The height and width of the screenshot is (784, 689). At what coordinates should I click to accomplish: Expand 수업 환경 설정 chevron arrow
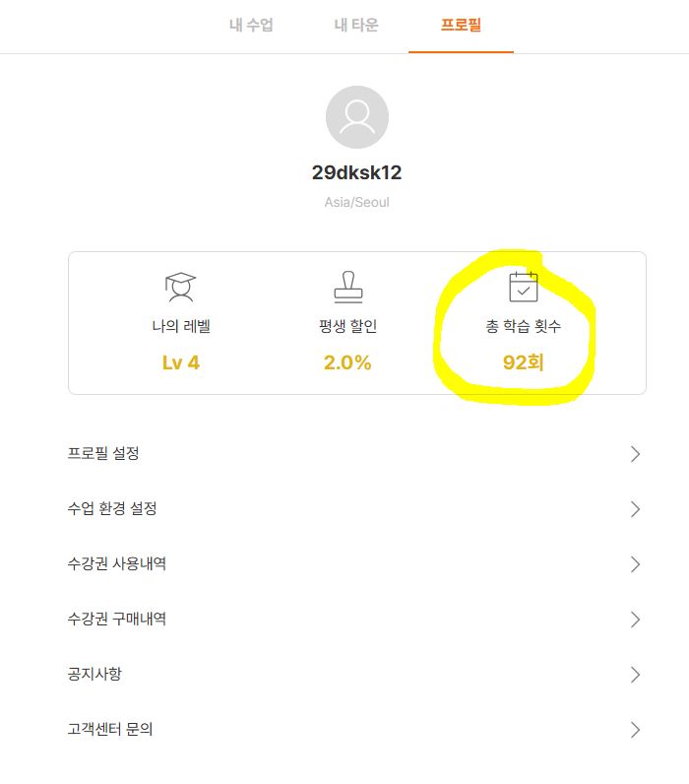pos(635,509)
